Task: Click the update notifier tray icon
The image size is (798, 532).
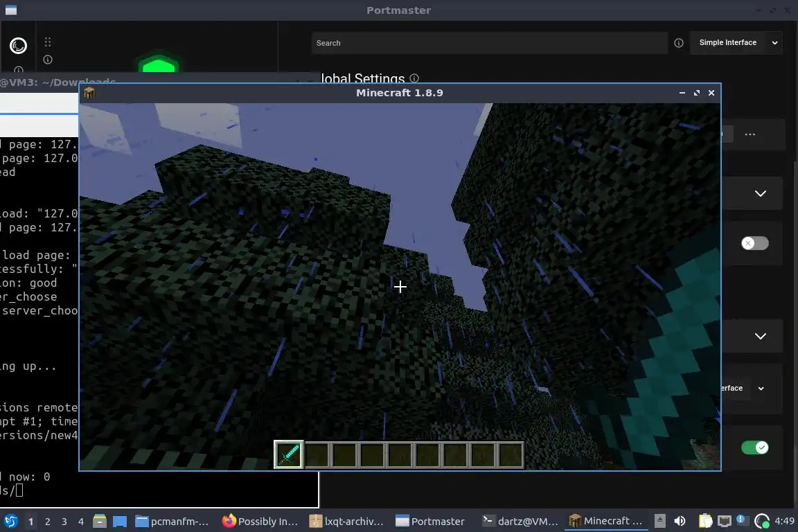Action: [741, 520]
